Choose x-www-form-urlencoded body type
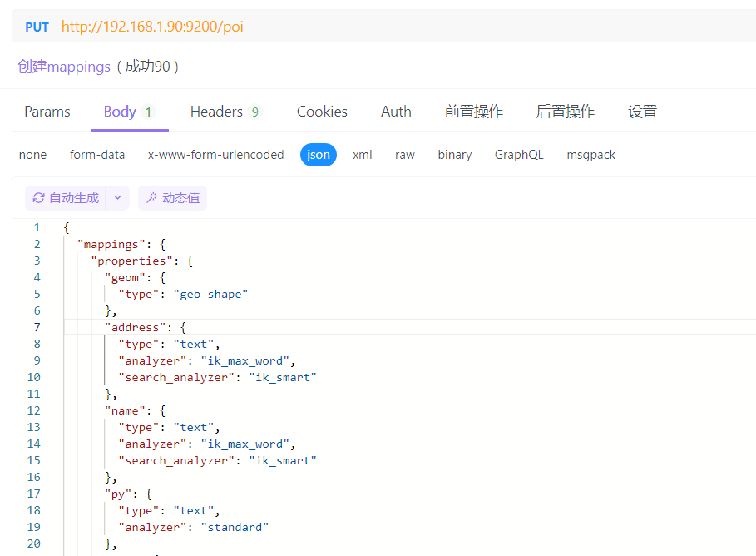 [x=215, y=155]
